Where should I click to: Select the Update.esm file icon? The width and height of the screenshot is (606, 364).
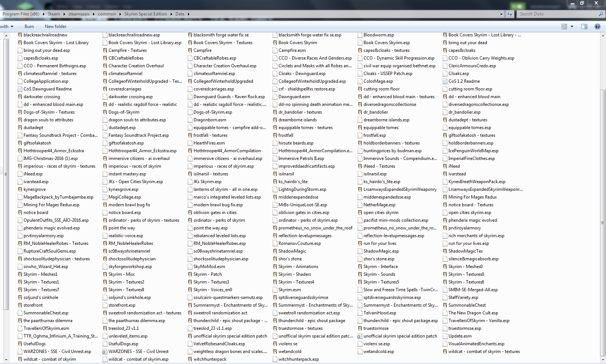(x=445, y=336)
